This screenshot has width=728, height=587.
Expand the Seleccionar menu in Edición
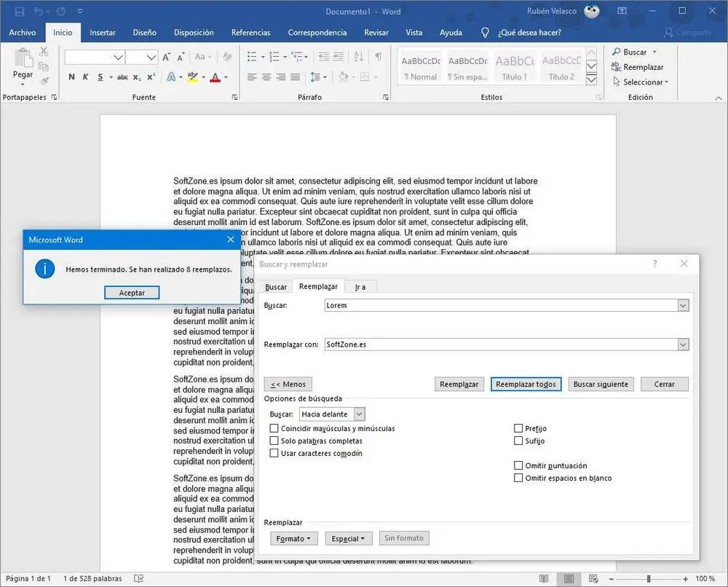(x=641, y=82)
